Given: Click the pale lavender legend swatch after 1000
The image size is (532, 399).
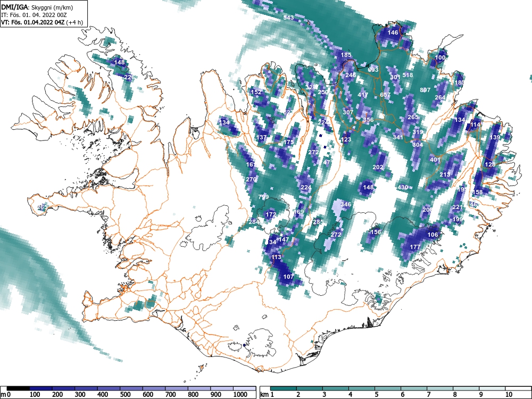Looking at the screenshot, I should (245, 388).
